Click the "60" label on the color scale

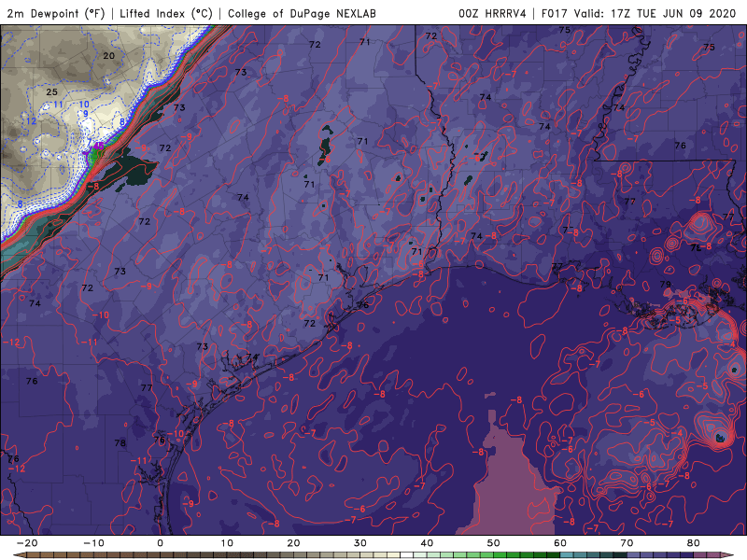pos(560,543)
